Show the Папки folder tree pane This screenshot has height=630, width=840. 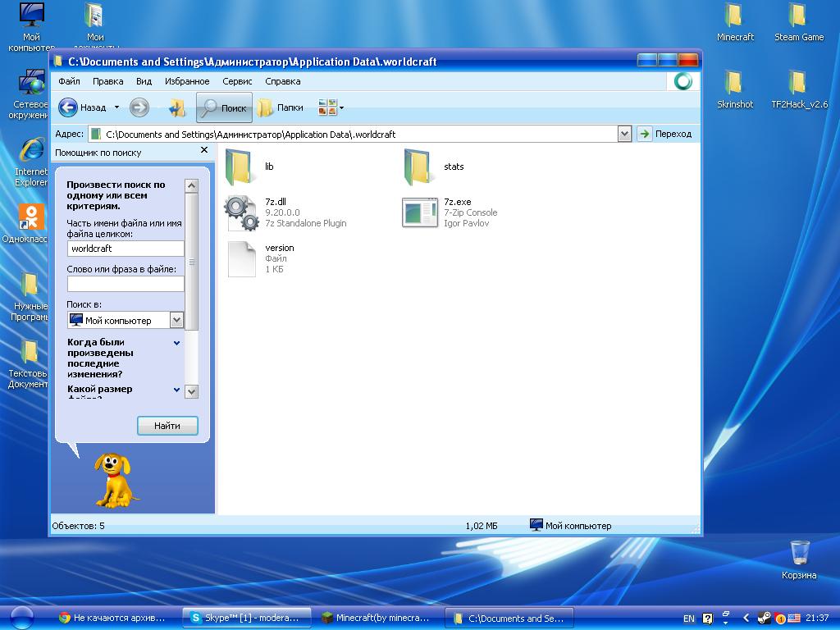[x=281, y=107]
